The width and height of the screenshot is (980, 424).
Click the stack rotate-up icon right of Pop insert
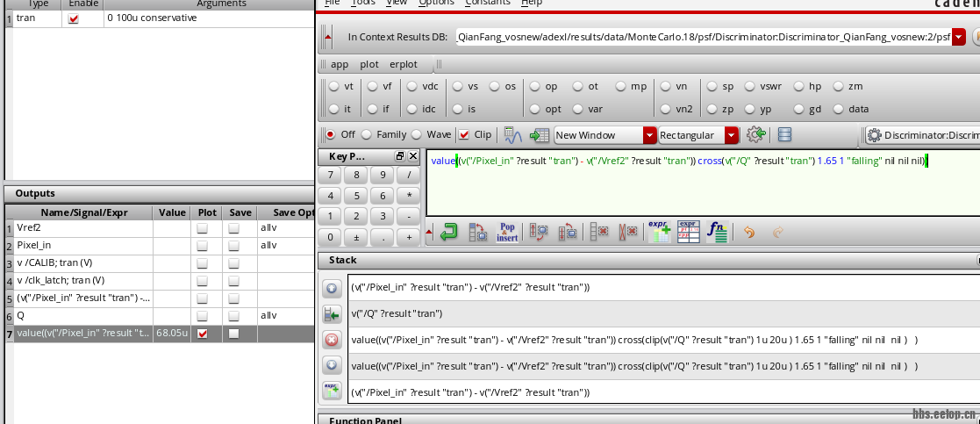click(539, 232)
